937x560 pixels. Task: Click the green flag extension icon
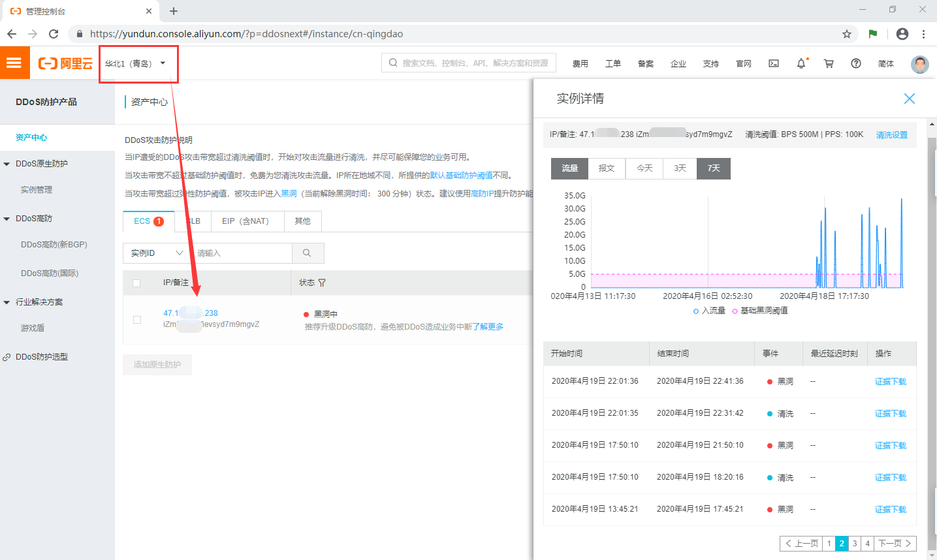click(873, 34)
